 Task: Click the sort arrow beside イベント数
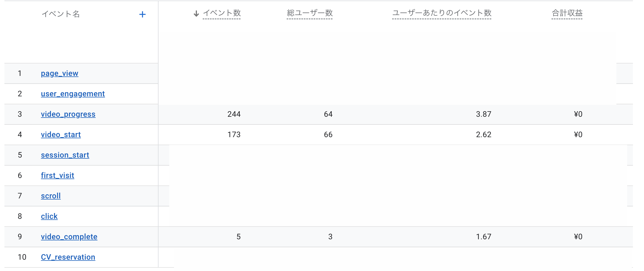coord(196,14)
